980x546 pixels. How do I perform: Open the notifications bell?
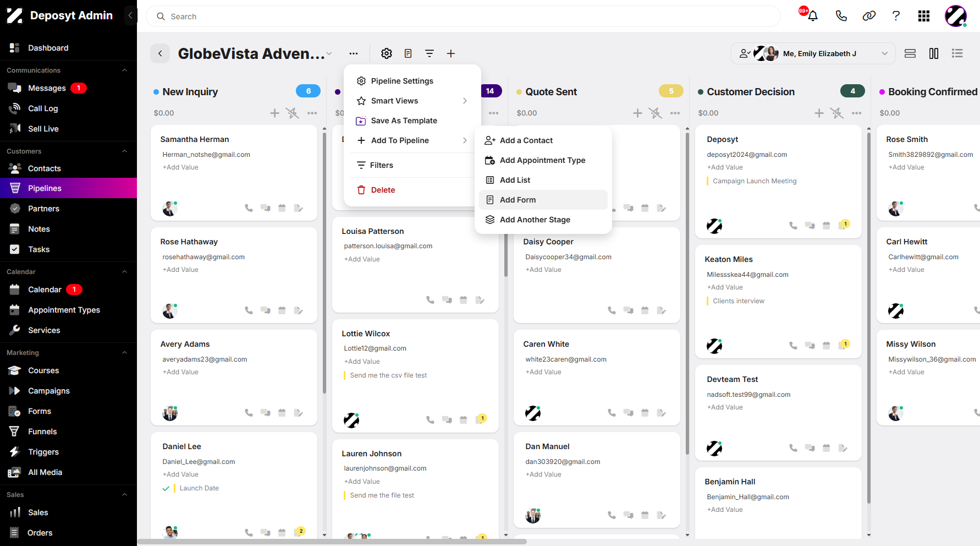coord(813,16)
